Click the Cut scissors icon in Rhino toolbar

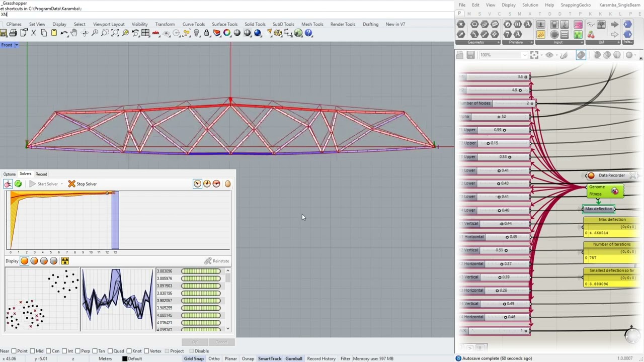click(33, 33)
